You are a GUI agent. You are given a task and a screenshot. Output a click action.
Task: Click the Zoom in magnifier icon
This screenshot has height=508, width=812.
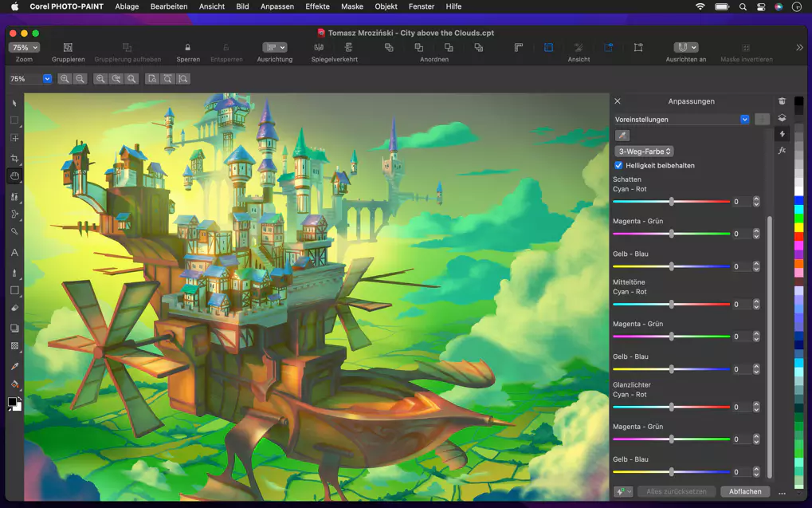click(x=65, y=79)
